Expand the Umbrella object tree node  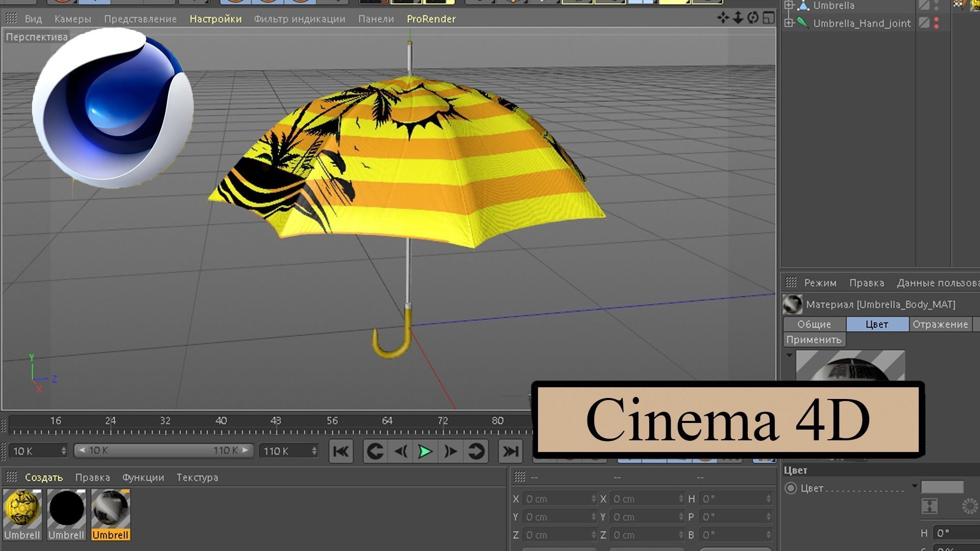pos(789,6)
